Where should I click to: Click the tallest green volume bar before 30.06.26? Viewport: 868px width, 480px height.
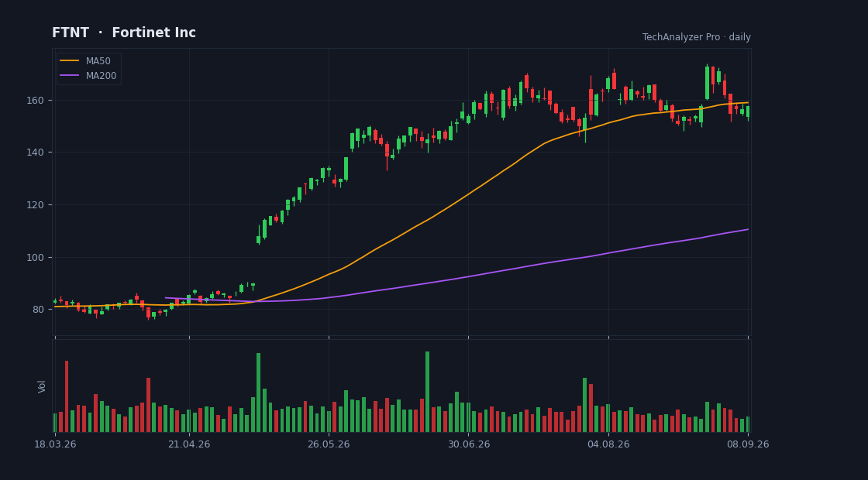427,392
